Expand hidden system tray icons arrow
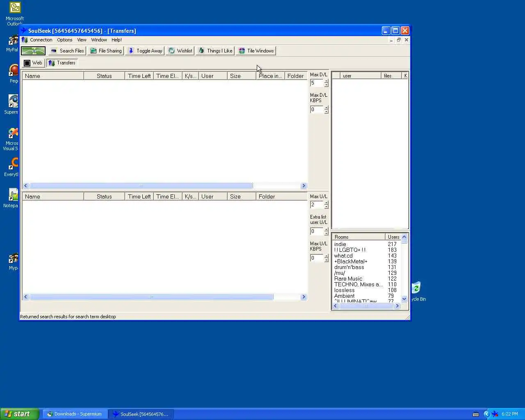Viewport: 525px width, 420px height. 487,414
